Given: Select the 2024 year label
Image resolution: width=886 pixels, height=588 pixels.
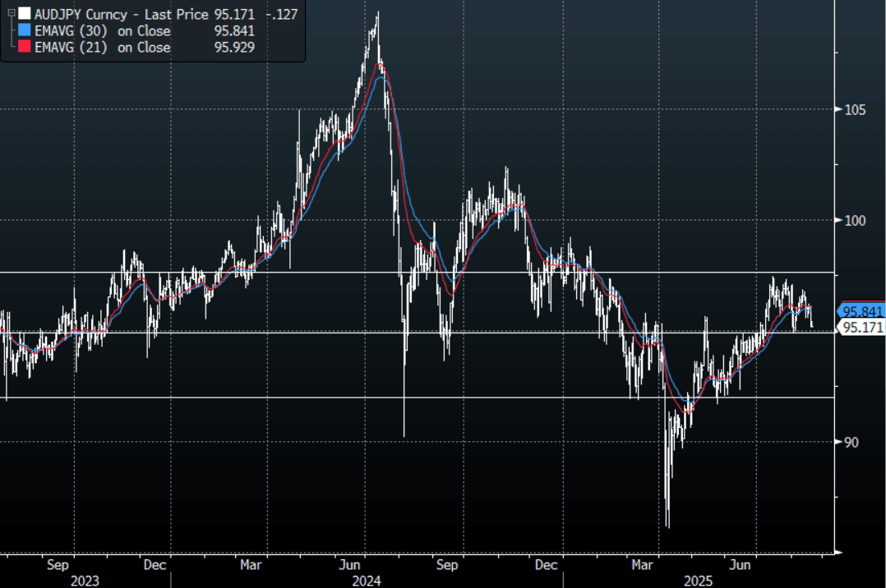Looking at the screenshot, I should coord(367,581).
